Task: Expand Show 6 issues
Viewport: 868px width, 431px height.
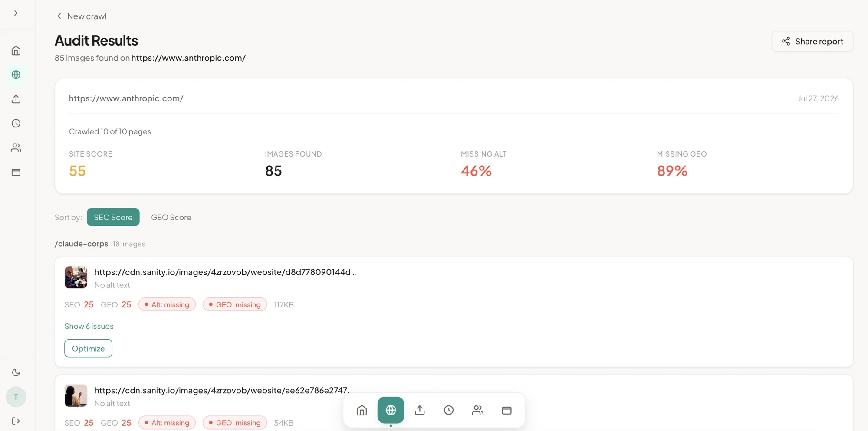Action: (x=89, y=326)
